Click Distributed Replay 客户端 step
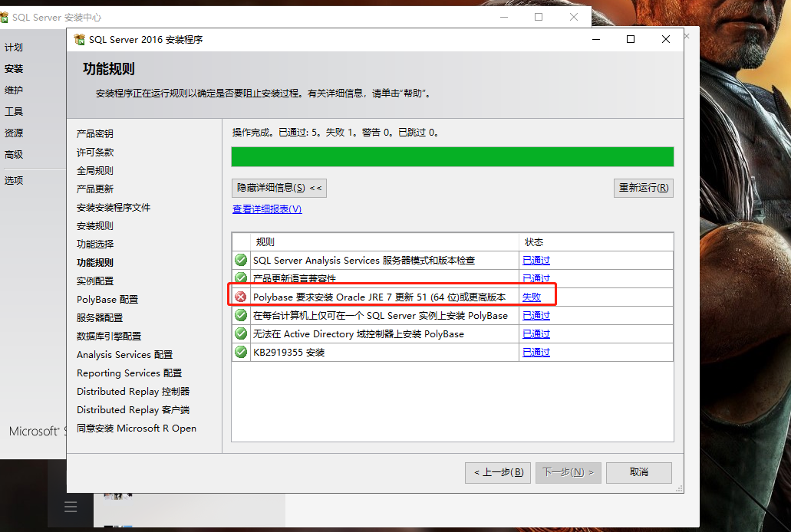This screenshot has width=791, height=532. click(133, 410)
